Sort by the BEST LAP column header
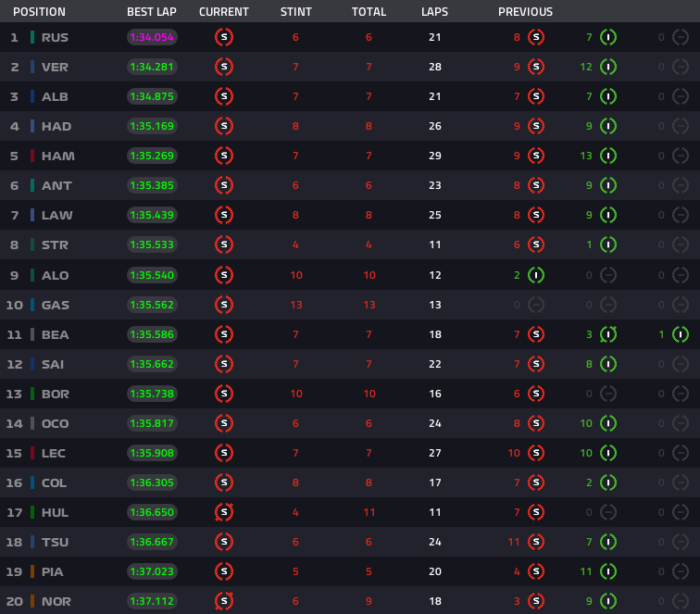700x614 pixels. pos(151,12)
